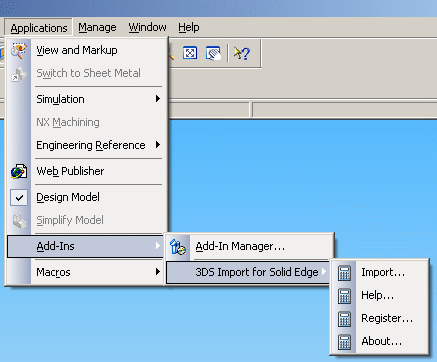Click the View and Markup icon
This screenshot has height=362, width=437.
pyautogui.click(x=19, y=51)
